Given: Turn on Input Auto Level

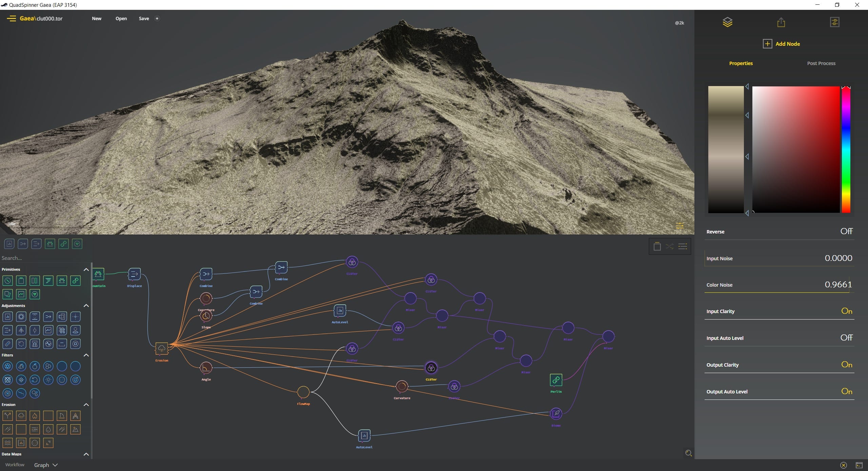Looking at the screenshot, I should [846, 337].
